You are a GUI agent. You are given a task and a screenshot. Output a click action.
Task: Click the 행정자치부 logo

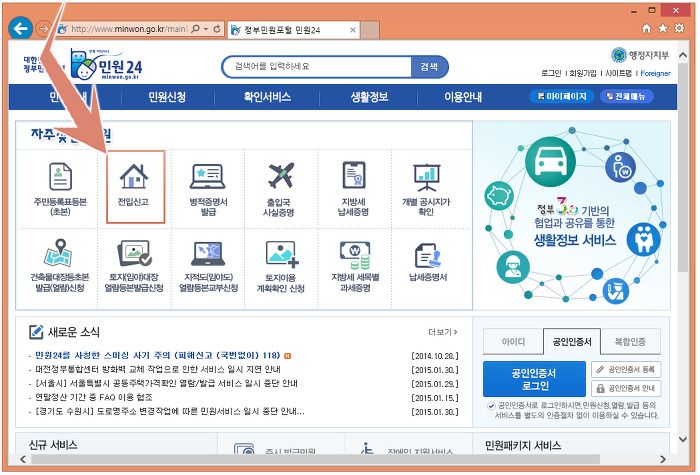pos(640,55)
